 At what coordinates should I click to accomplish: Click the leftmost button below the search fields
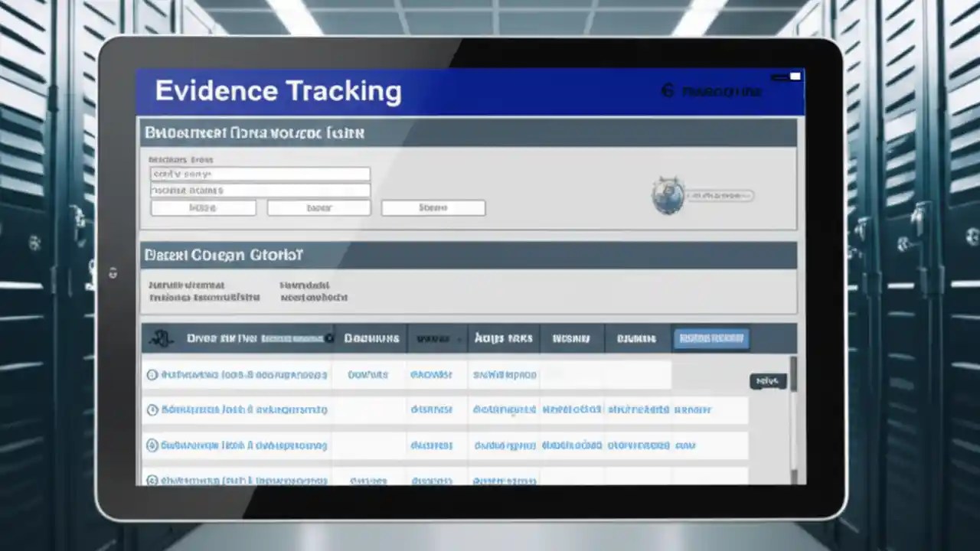[x=203, y=207]
